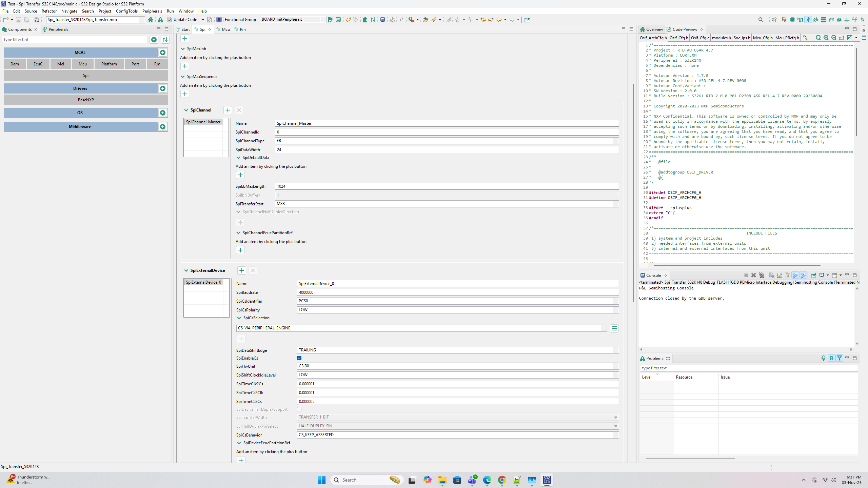Viewport: 868px width, 488px height.
Task: Uncheck the SpiEnableCs checkbox
Action: point(299,358)
